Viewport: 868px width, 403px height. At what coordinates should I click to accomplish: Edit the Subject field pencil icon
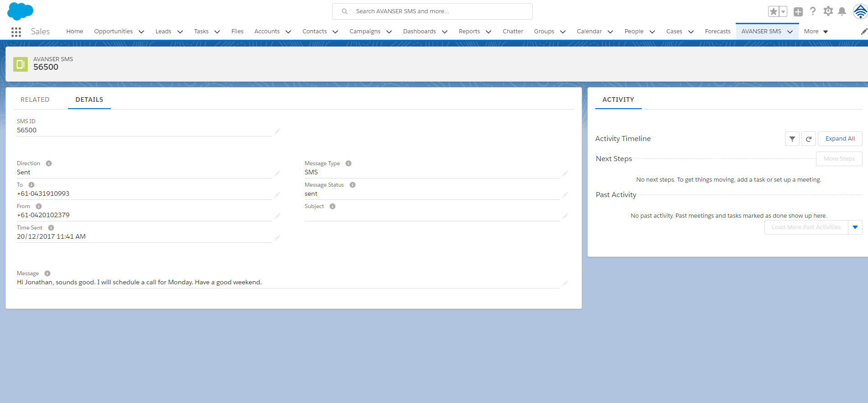(x=565, y=216)
